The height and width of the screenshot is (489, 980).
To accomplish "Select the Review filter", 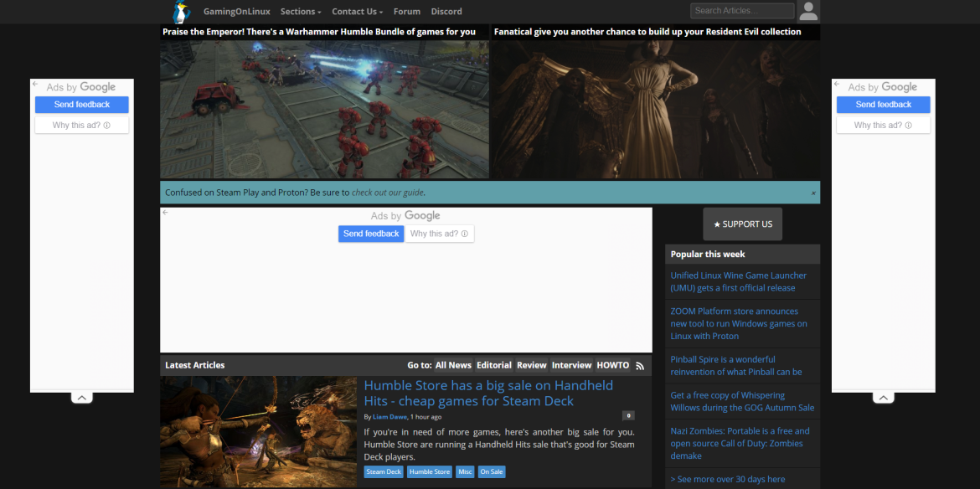I will click(x=532, y=365).
